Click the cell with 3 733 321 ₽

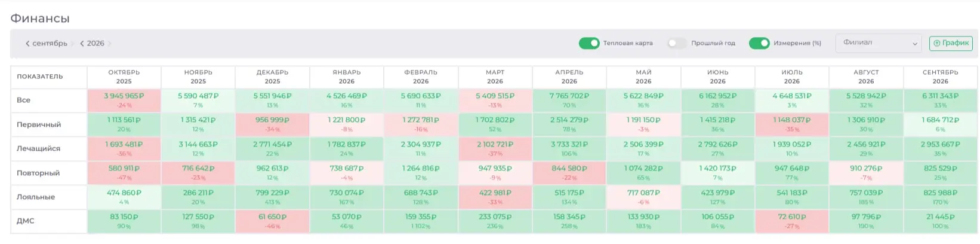(569, 149)
